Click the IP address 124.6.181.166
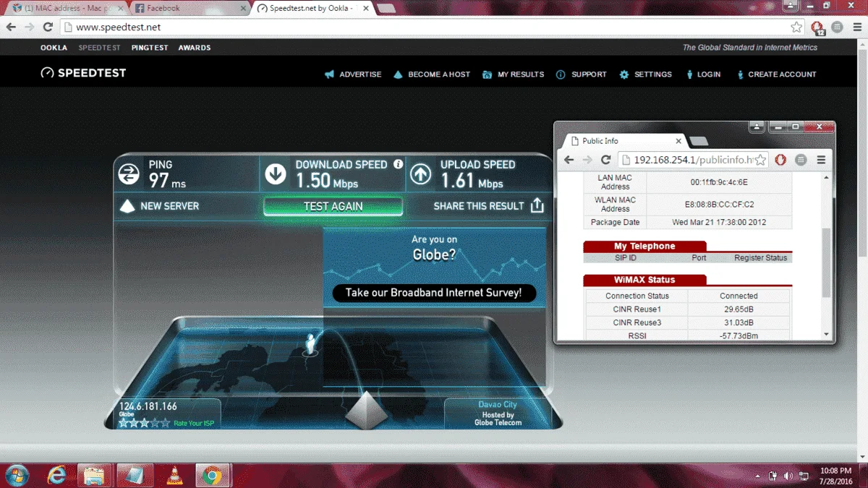The width and height of the screenshot is (868, 488). click(148, 406)
